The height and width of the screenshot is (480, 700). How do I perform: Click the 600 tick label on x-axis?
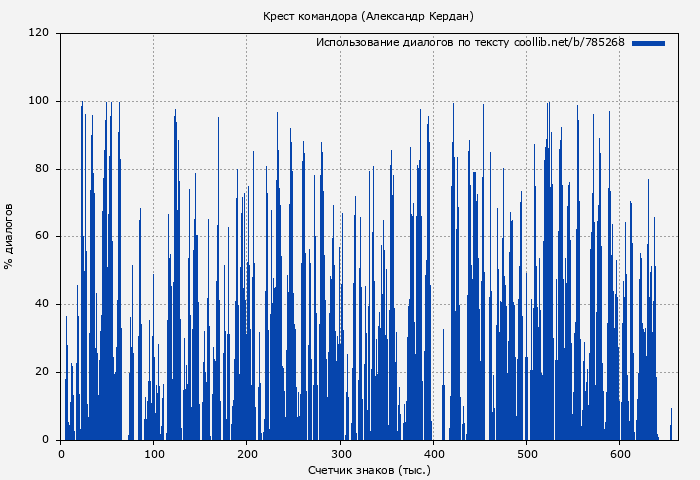[x=619, y=453]
